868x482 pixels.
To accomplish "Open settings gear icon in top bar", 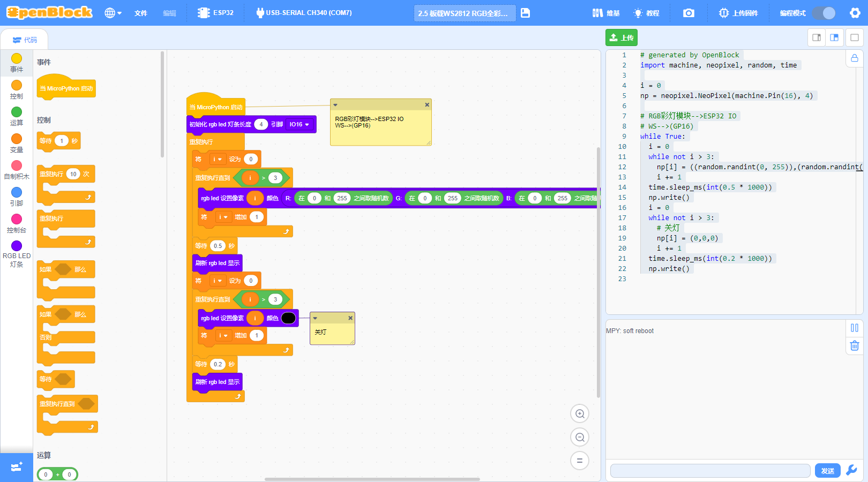I will click(855, 13).
